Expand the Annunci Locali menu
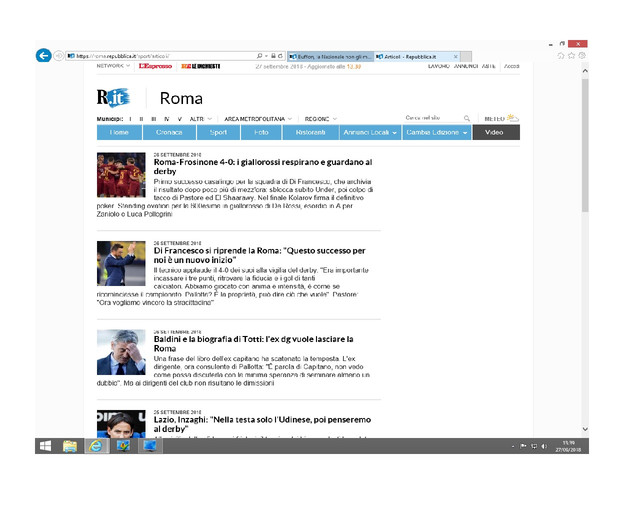This screenshot has height=512, width=640. [x=370, y=132]
